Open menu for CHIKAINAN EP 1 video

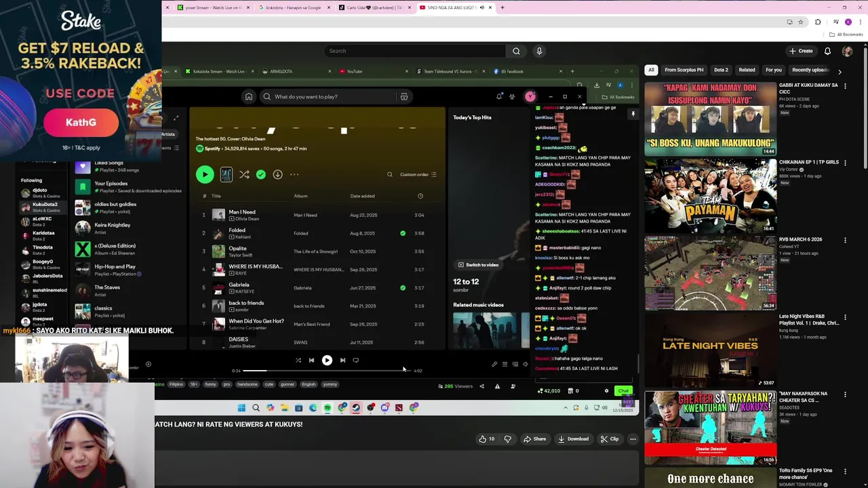pyautogui.click(x=845, y=163)
